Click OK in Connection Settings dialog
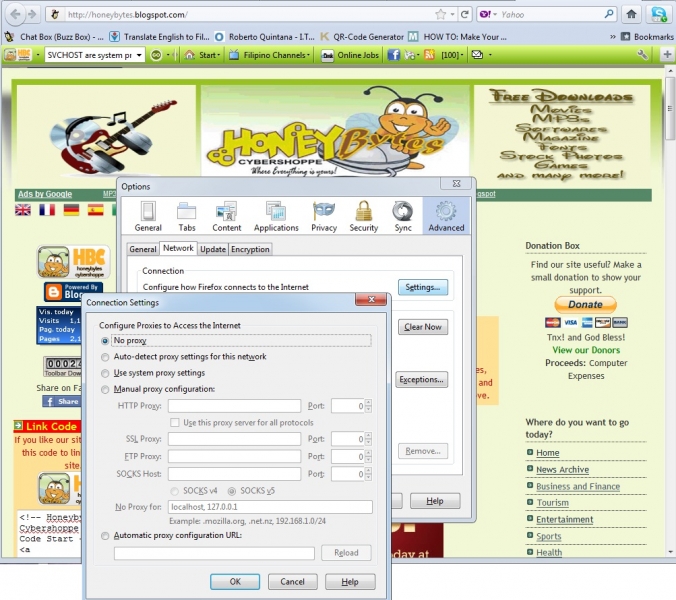Screen dimensions: 676x600 (235, 582)
